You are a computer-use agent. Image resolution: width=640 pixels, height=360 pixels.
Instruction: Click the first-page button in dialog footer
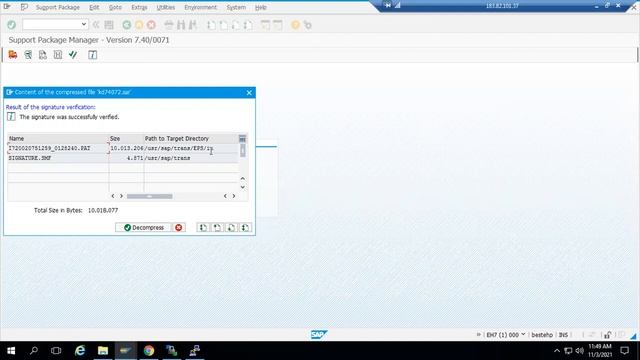pos(203,227)
